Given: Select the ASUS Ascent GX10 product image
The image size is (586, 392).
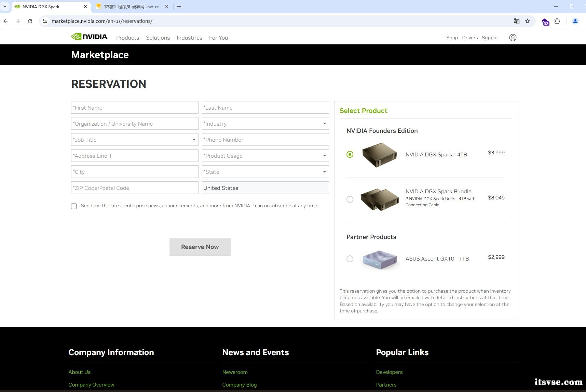Looking at the screenshot, I should point(380,260).
